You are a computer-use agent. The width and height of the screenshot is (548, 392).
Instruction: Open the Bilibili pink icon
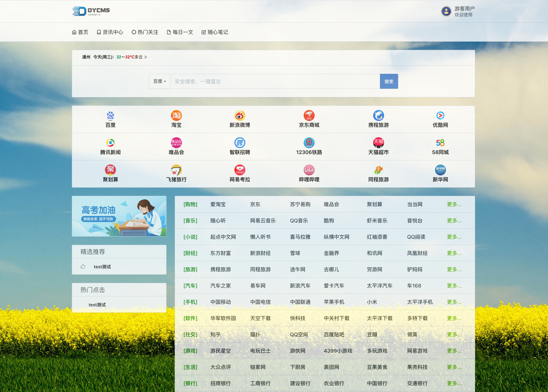tap(309, 170)
